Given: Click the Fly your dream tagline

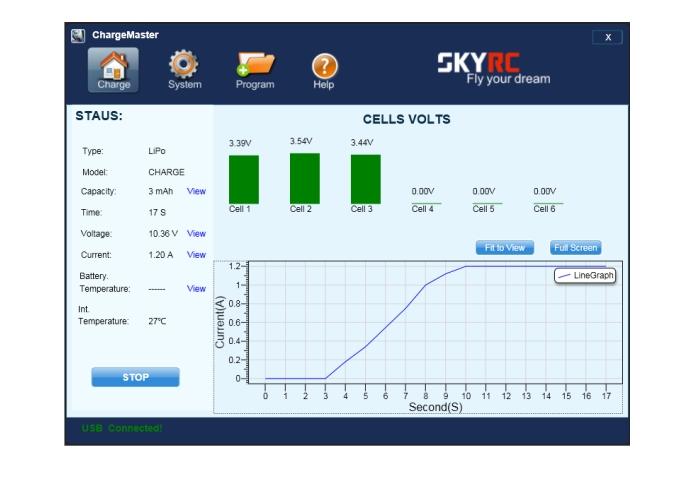Looking at the screenshot, I should [508, 79].
